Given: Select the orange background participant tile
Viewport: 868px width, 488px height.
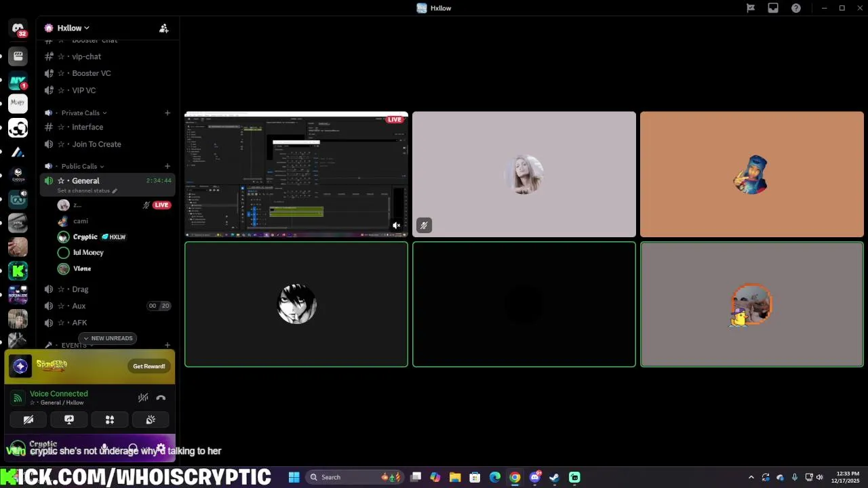Looking at the screenshot, I should pos(752,174).
